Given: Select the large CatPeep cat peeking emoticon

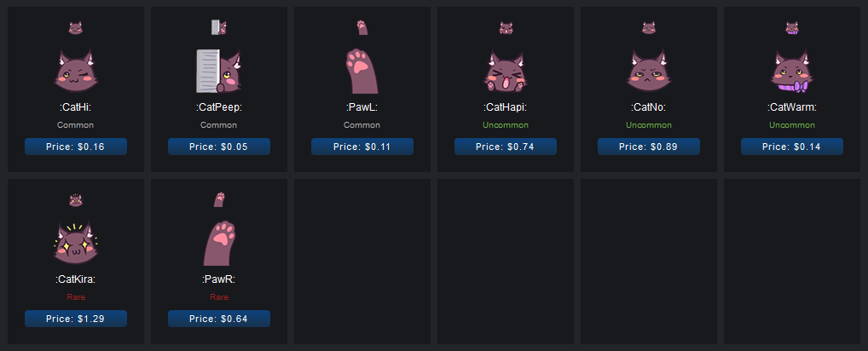Looking at the screenshot, I should pyautogui.click(x=218, y=71).
